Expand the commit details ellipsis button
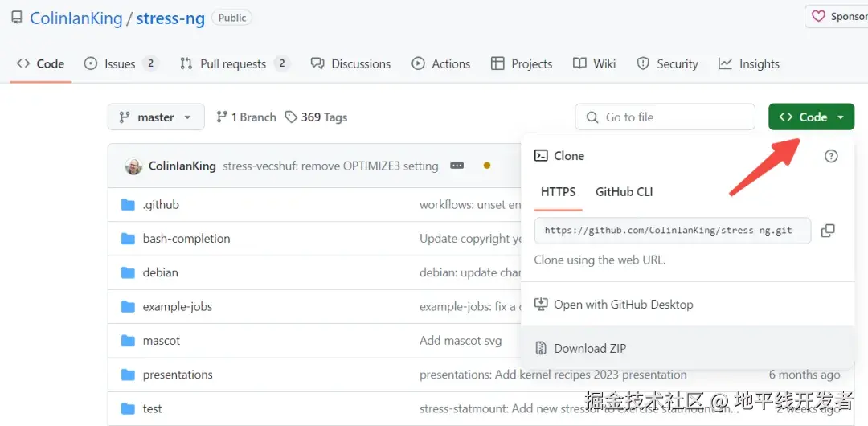 (457, 165)
